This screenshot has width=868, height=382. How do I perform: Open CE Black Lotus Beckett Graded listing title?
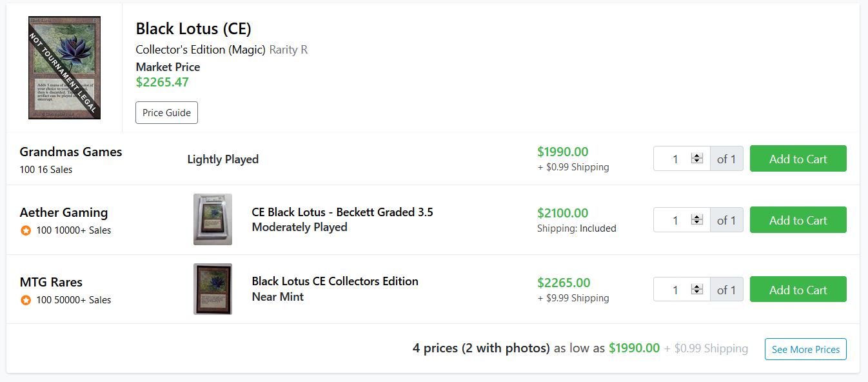pyautogui.click(x=342, y=212)
